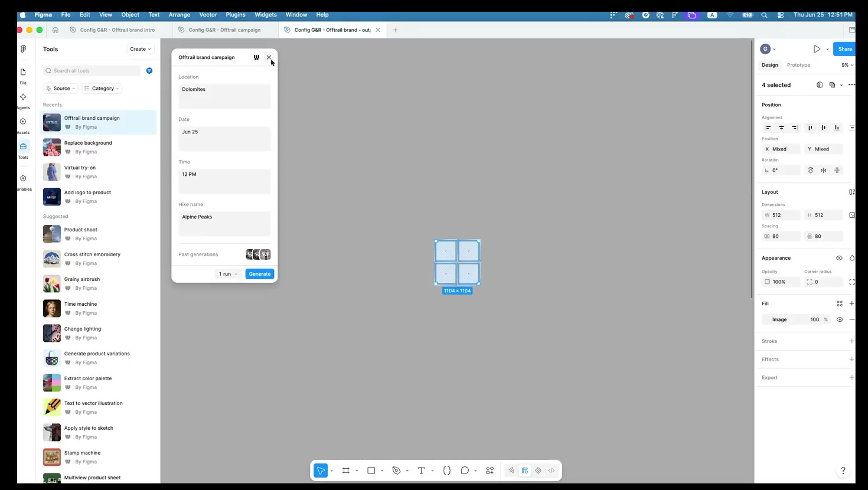
Task: Select the Pen tool in bottom toolbar
Action: 396,471
